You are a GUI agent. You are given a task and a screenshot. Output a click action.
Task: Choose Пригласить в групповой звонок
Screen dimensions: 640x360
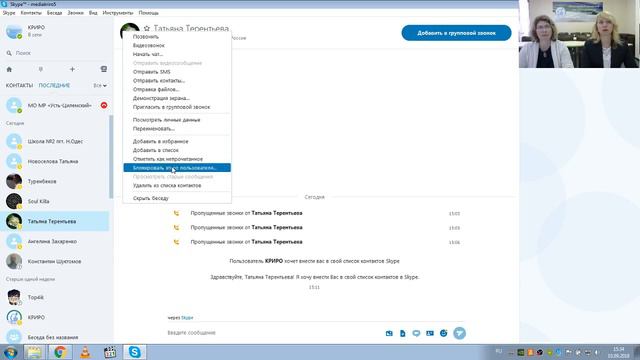(x=177, y=107)
